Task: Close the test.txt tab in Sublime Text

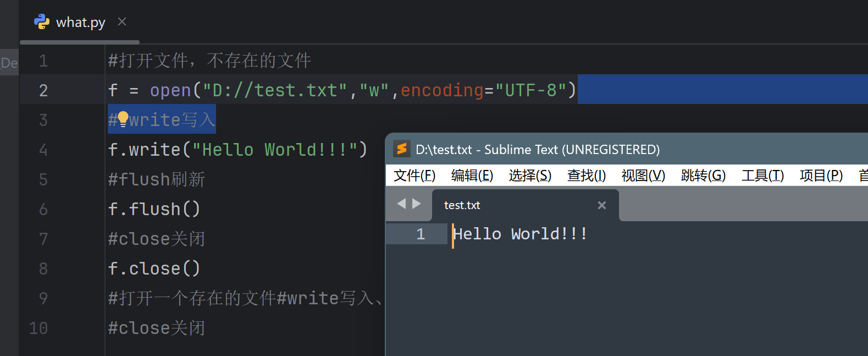Action: tap(602, 205)
